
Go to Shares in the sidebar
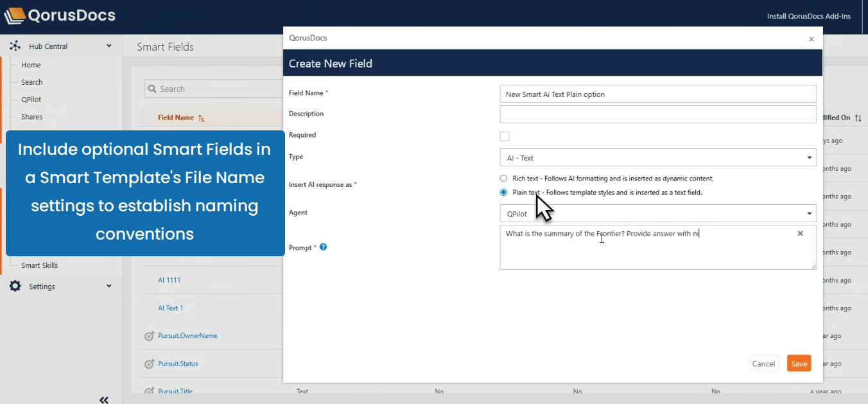[x=31, y=117]
